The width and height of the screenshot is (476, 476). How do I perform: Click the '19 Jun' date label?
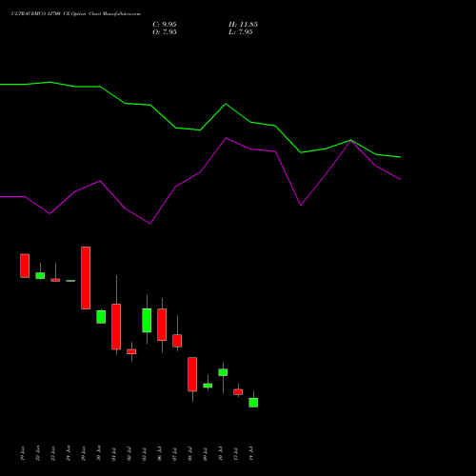pos(23,453)
